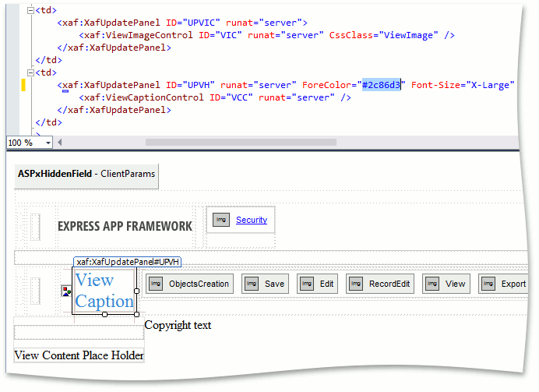The image size is (539, 392).
Task: Click the Font-Size="X-Large" attribute
Action: click(x=463, y=85)
